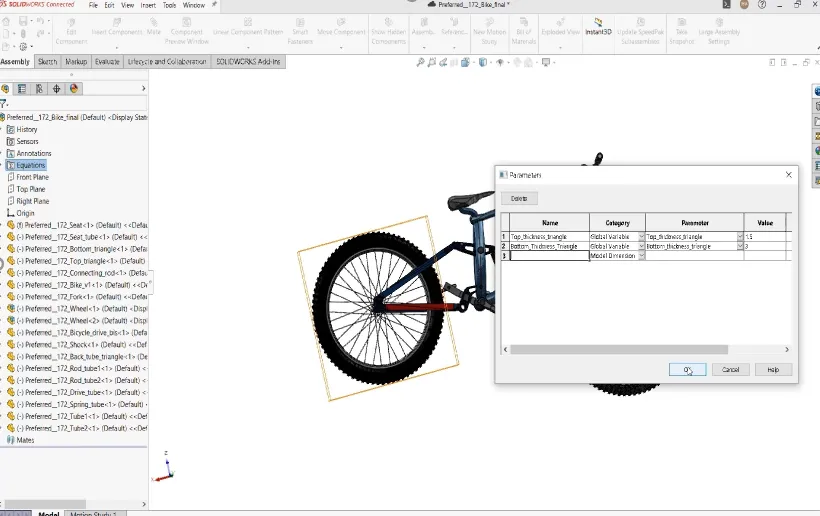The image size is (820, 516).
Task: Open the ConfigurationManager tab icon
Action: click(x=39, y=88)
